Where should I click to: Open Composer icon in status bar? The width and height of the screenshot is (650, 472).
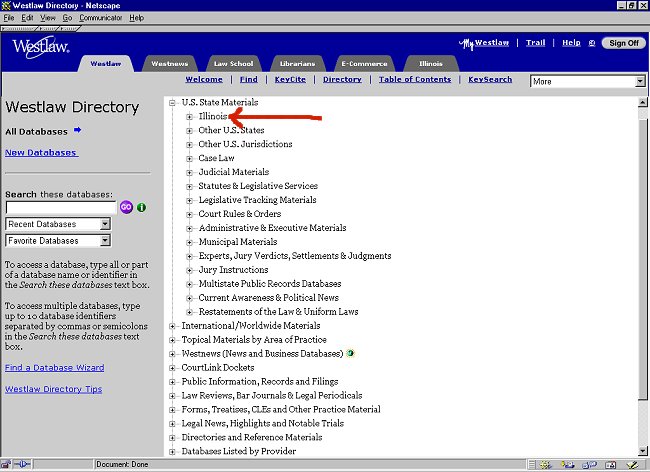tap(632, 465)
